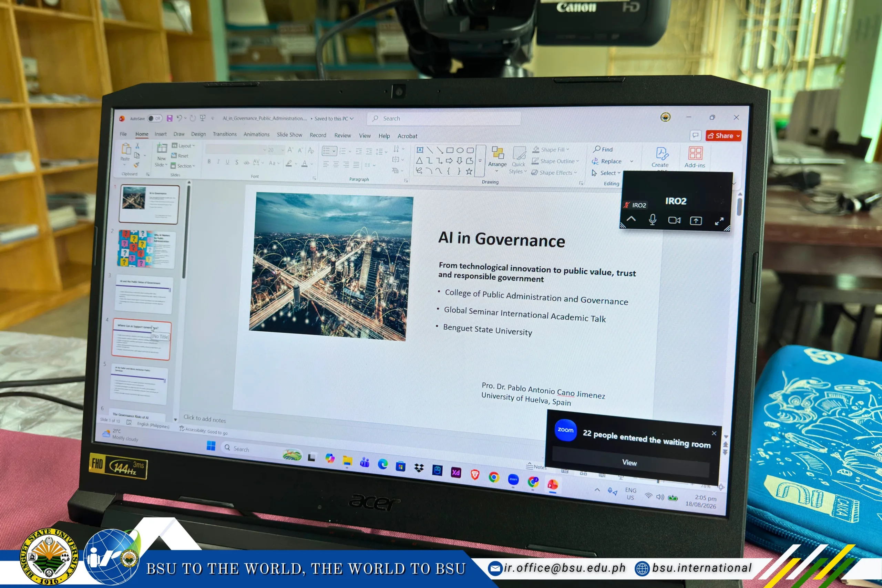The width and height of the screenshot is (882, 588).
Task: Click the Save icon in the title bar
Action: (170, 118)
